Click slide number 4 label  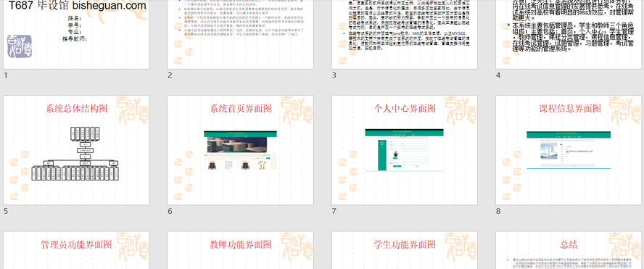(498, 75)
